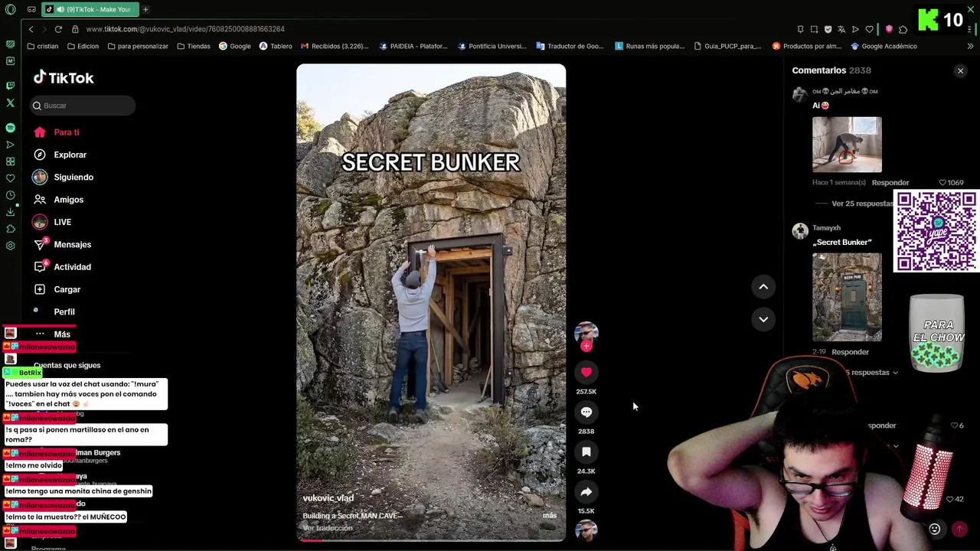Open Perfil page
The width and height of the screenshot is (980, 551).
54,311
